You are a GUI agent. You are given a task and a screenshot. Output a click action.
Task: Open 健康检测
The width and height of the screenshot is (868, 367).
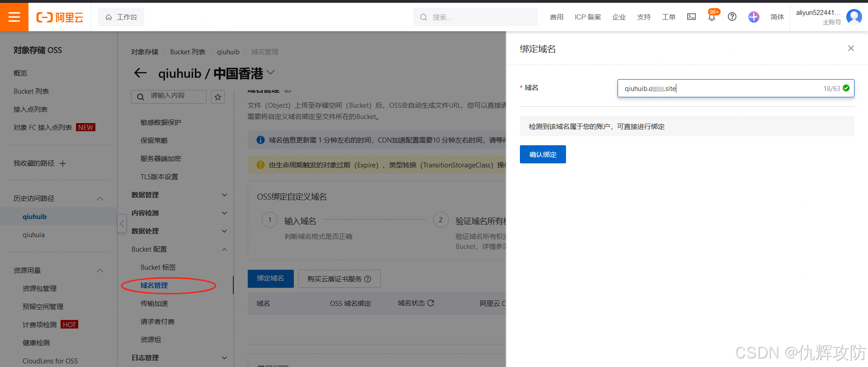36,343
